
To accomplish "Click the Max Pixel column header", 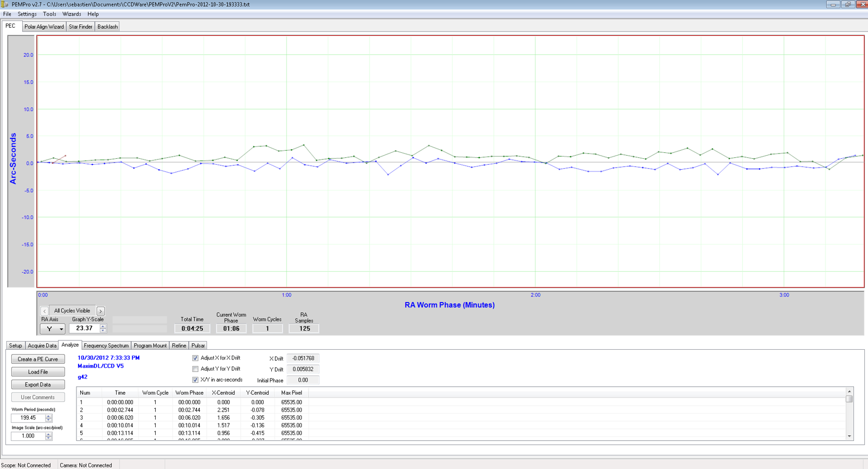I will (291, 393).
